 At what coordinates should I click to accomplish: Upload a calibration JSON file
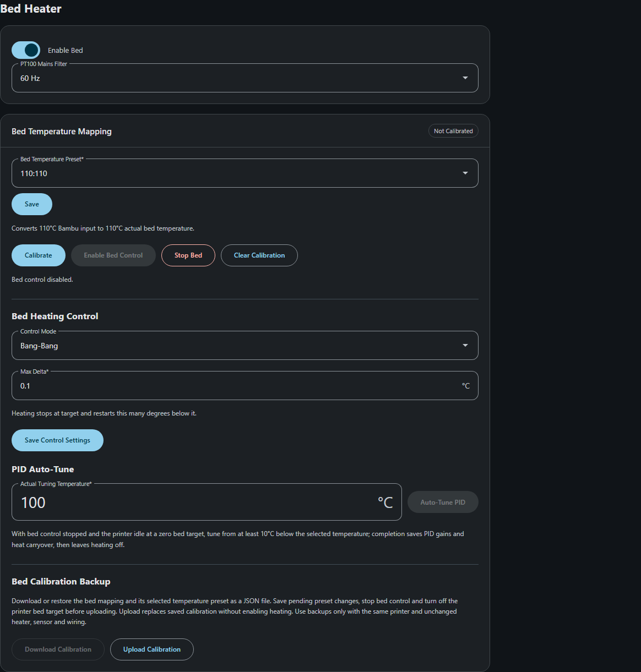coord(152,649)
